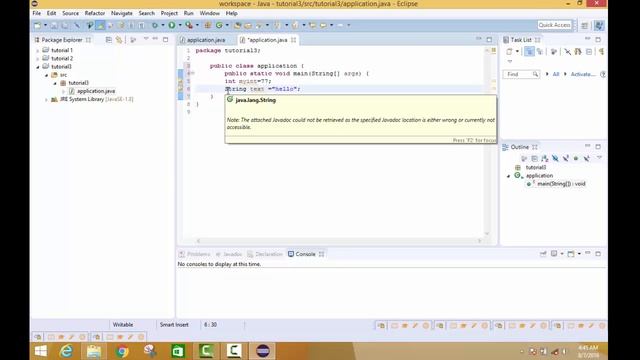Click the New Java Package icon
The image size is (640, 360).
point(208,25)
